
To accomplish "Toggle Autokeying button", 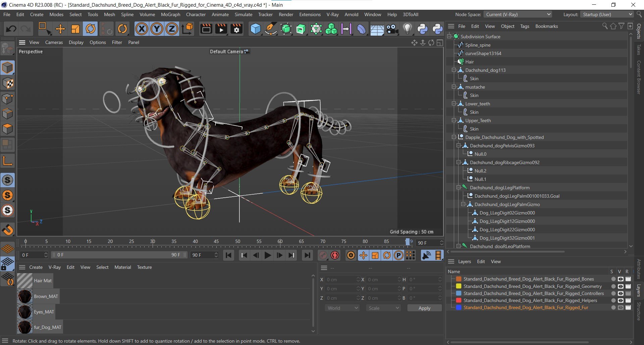I will (335, 255).
